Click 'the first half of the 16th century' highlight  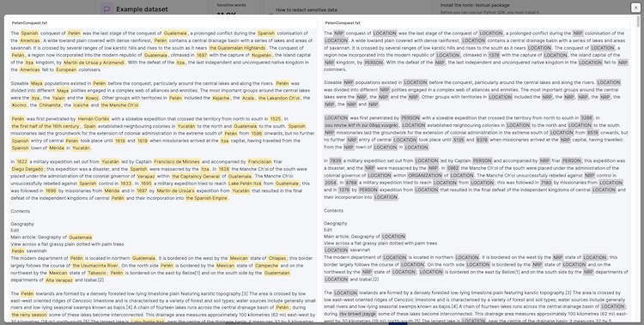click(46, 126)
